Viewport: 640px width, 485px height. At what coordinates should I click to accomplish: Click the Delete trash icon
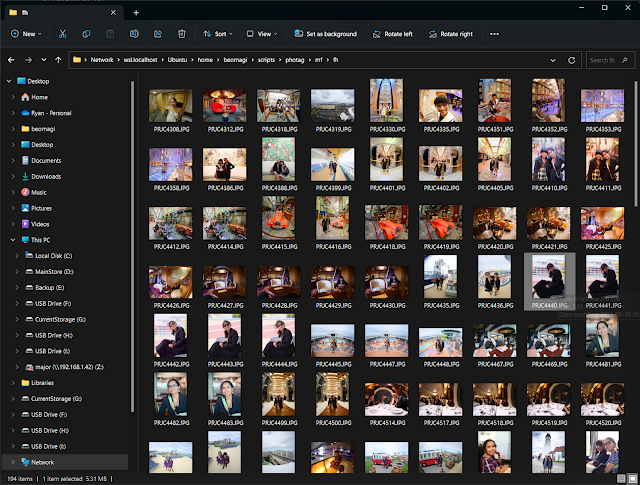coord(182,34)
